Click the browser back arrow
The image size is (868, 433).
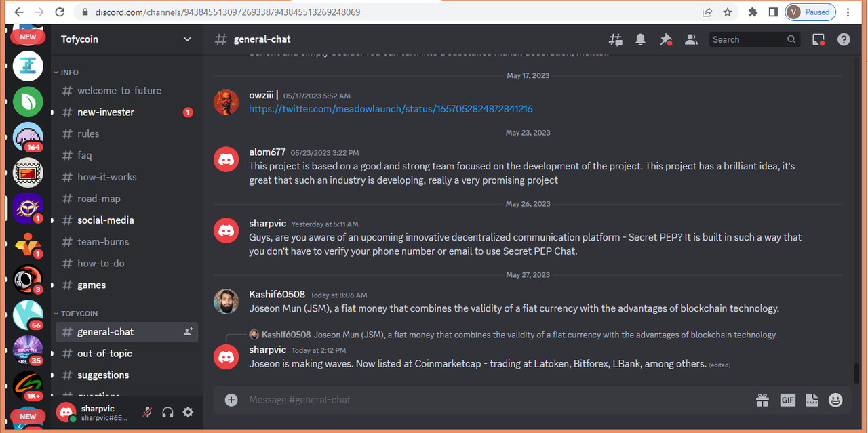coord(18,12)
